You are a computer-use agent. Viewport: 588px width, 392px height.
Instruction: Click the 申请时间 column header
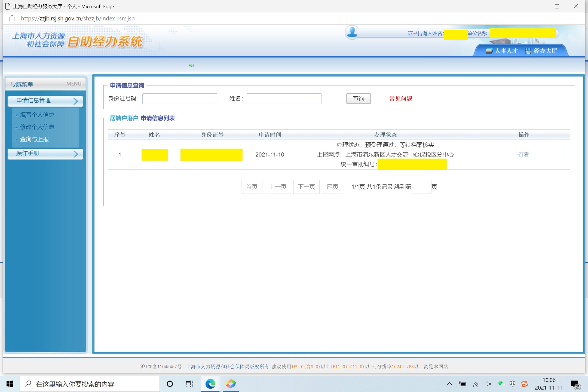click(270, 134)
